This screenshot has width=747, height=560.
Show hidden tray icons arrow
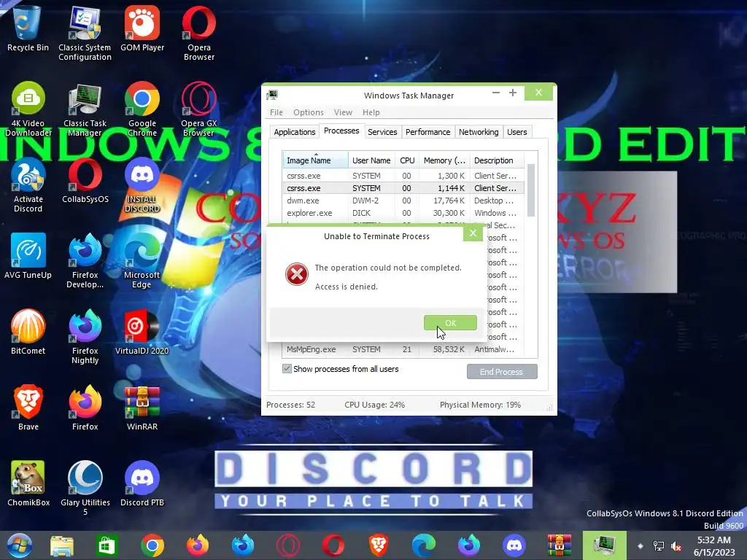click(x=640, y=546)
